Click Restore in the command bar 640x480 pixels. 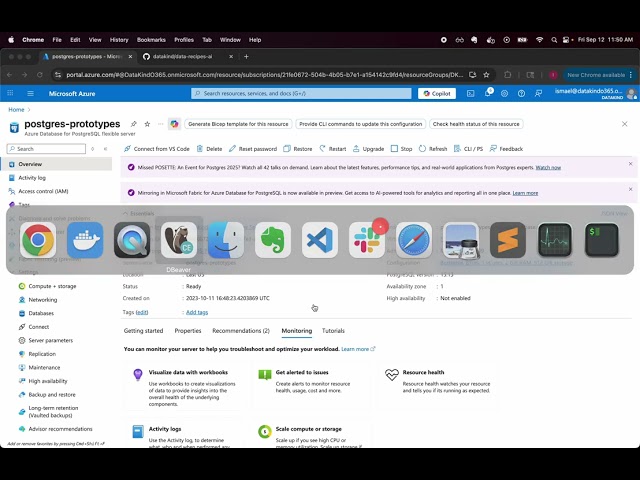coord(298,149)
